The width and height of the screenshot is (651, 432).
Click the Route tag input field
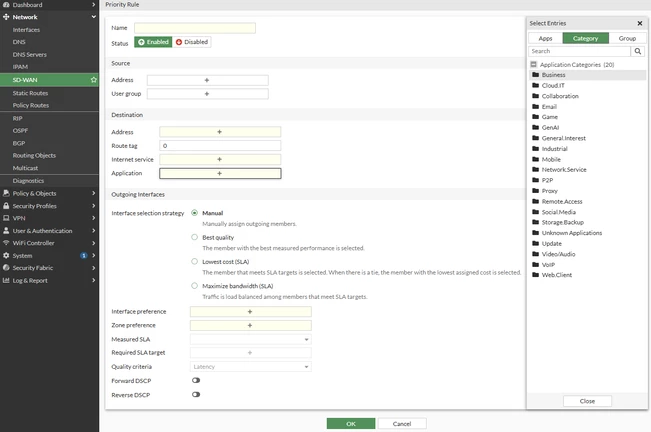(220, 146)
